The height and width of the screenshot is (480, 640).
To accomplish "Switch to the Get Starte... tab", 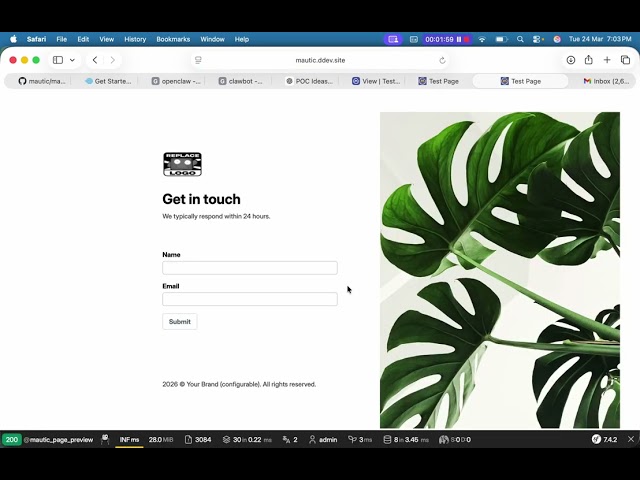I will pos(108,81).
